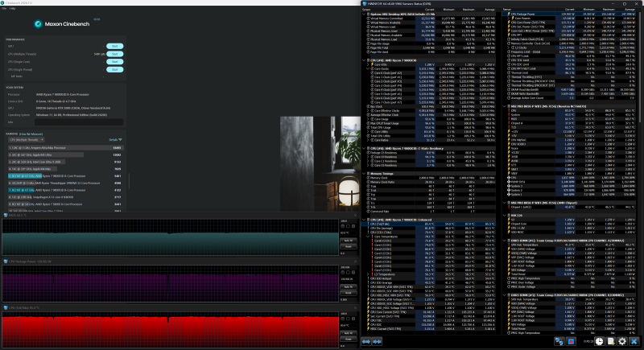Click the Cinebench ranking list scrollbar
This screenshot has height=350, width=644.
[129, 180]
